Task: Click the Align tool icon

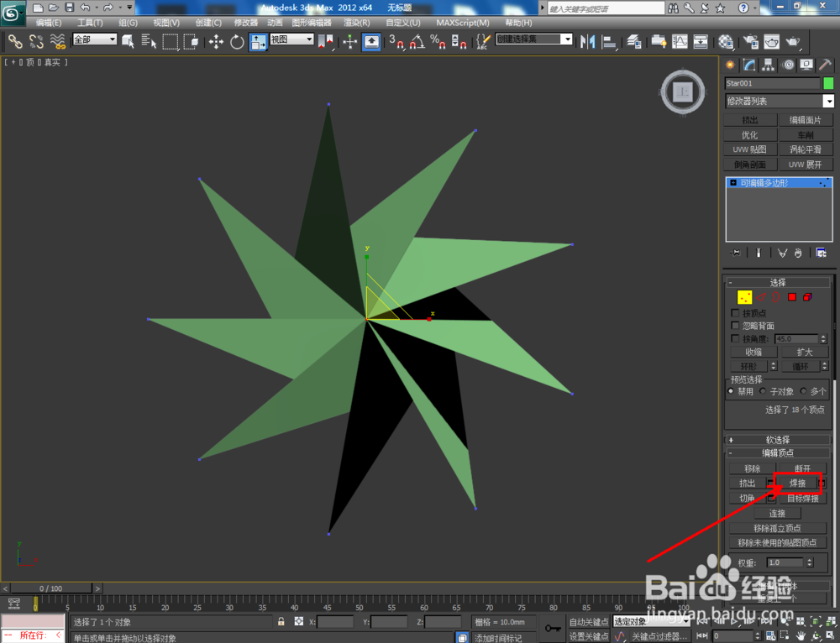Action: [609, 41]
